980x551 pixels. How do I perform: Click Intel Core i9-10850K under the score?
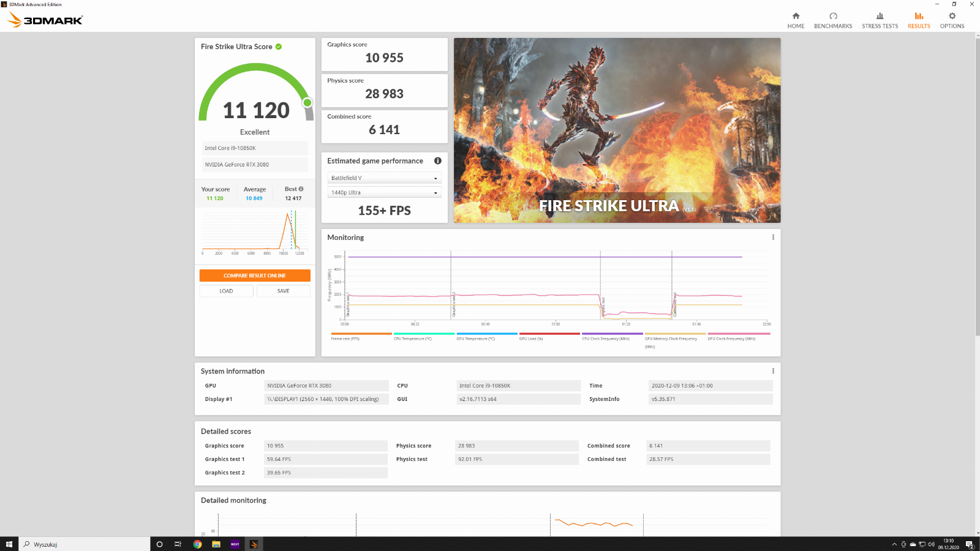[x=255, y=148]
